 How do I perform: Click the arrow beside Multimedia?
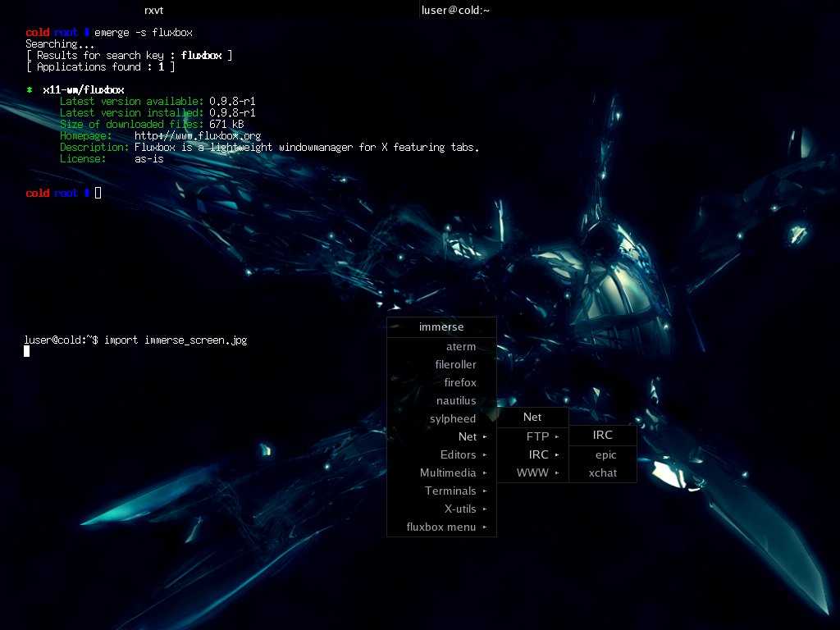pyautogui.click(x=485, y=472)
